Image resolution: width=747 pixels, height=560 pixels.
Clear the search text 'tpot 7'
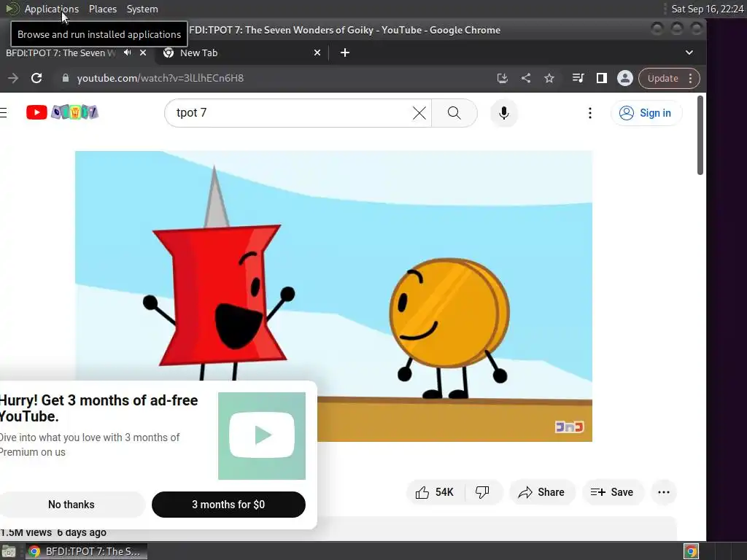pos(419,113)
